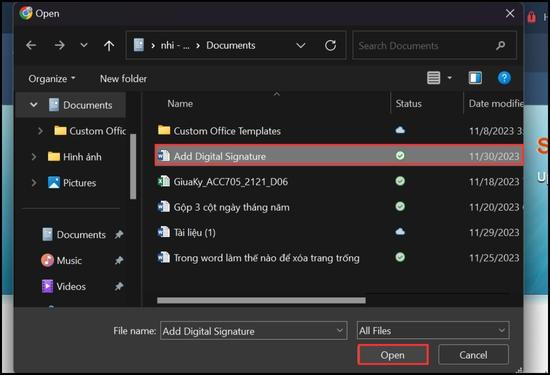Click the blue Help question mark icon

click(x=504, y=78)
